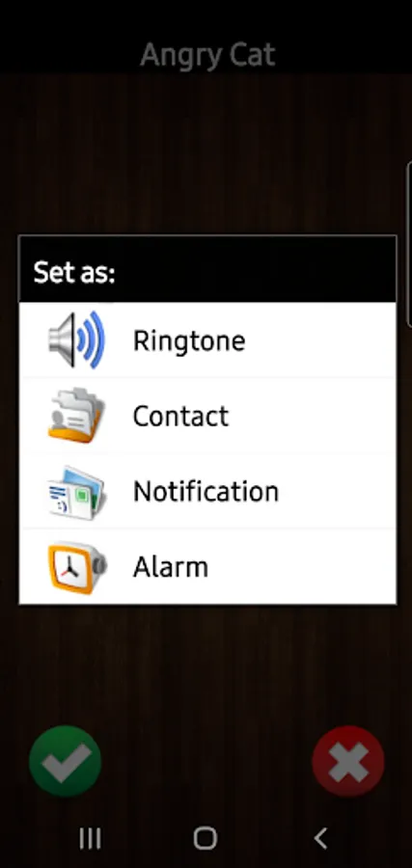412x868 pixels.
Task: Confirm with the green checkmark button
Action: pos(66,761)
